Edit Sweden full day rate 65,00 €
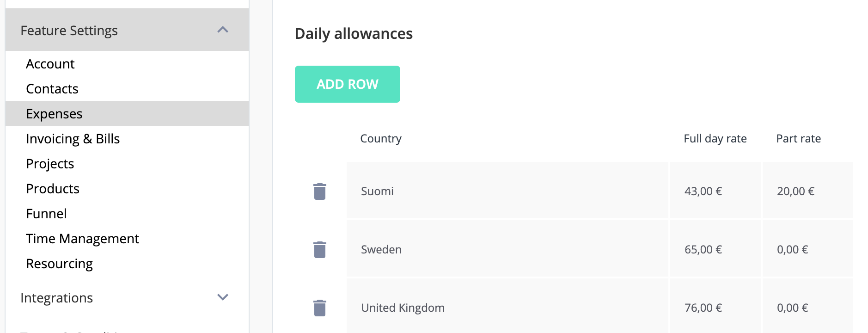The image size is (868, 333). click(x=715, y=249)
